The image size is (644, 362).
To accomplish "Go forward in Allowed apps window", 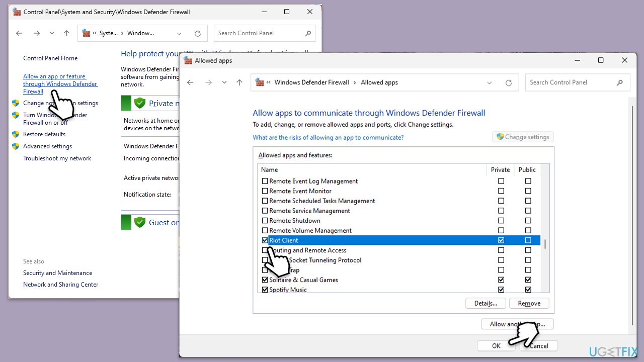I will pyautogui.click(x=208, y=82).
